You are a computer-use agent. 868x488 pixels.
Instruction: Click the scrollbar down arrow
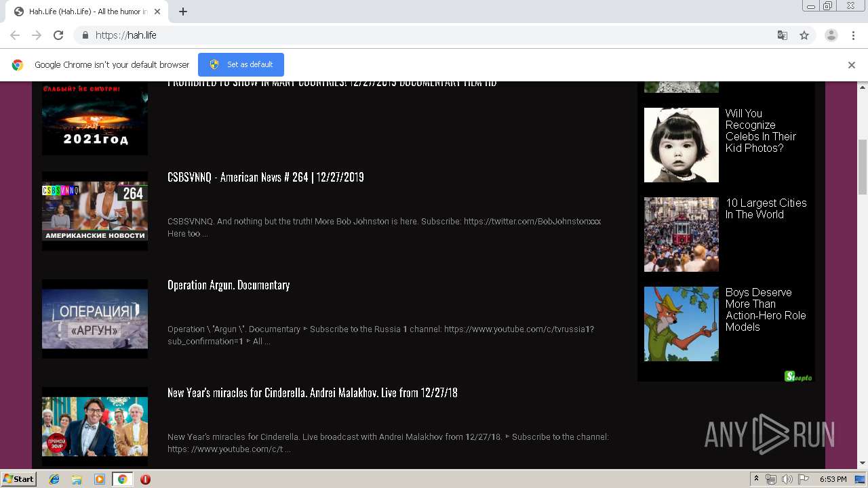point(862,464)
